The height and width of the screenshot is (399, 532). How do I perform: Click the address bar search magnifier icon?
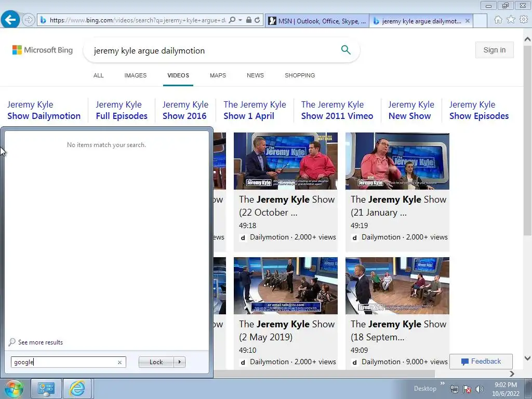click(232, 20)
